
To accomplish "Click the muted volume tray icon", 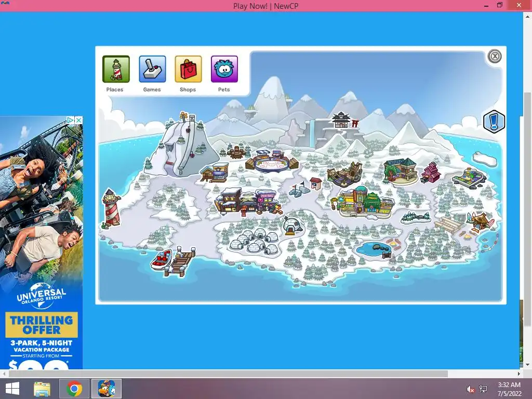I will coord(470,389).
